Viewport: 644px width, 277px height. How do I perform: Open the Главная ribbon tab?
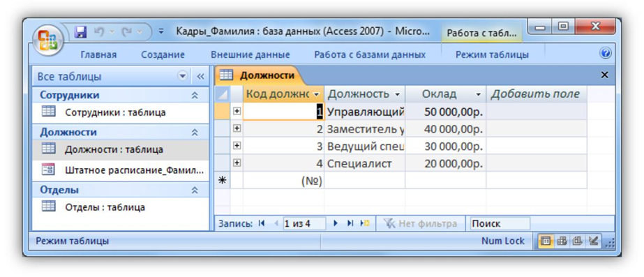click(x=98, y=54)
